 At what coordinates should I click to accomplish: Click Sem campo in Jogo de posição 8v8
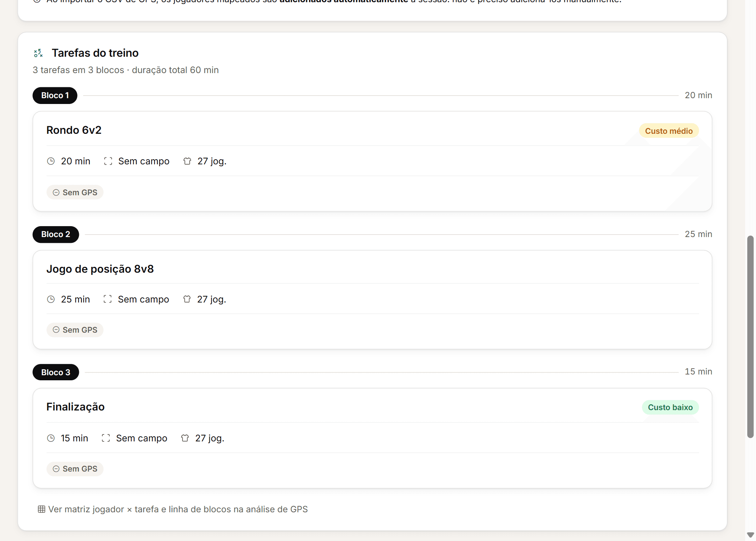pyautogui.click(x=144, y=299)
